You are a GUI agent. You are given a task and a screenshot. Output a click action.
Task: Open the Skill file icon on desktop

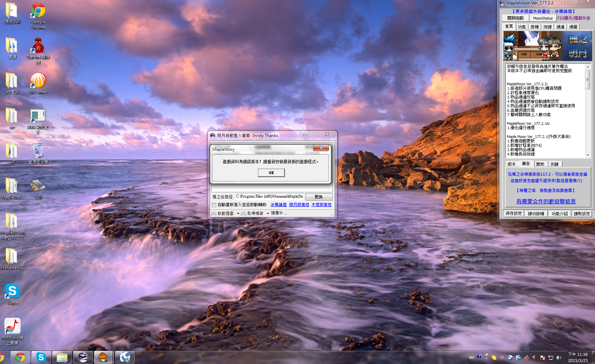coord(38,189)
